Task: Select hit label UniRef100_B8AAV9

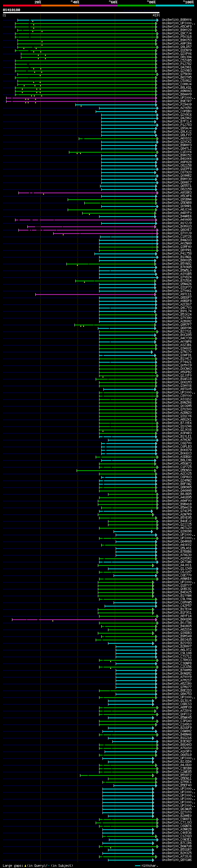Action: coord(177,94)
